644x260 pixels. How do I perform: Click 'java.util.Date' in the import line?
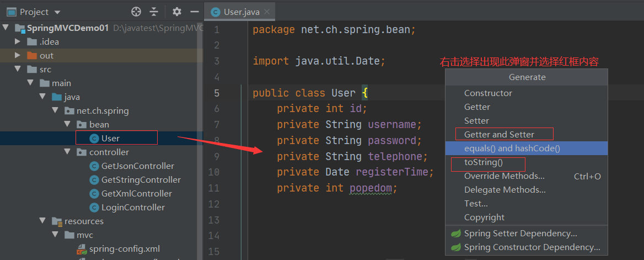click(337, 61)
